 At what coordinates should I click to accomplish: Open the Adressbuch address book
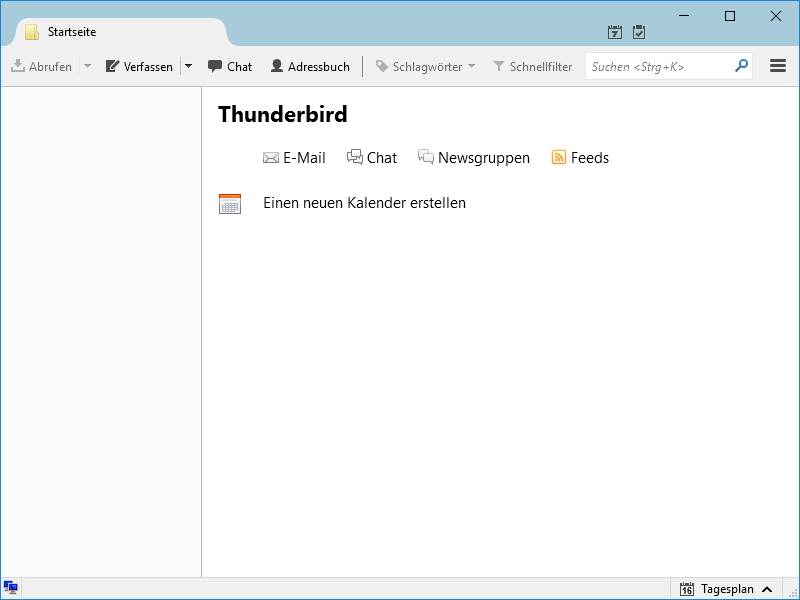(310, 66)
